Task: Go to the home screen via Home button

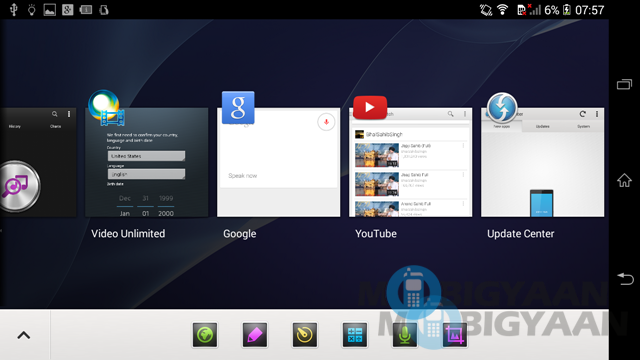Action: [624, 180]
